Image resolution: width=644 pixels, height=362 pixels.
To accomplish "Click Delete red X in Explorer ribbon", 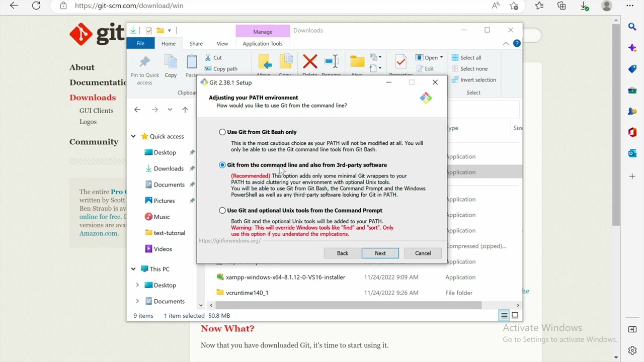I will tap(310, 62).
